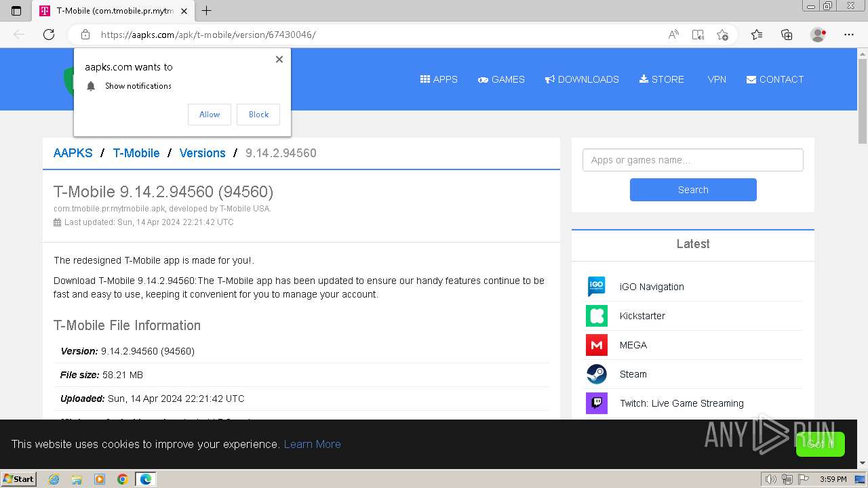The height and width of the screenshot is (488, 868).
Task: Go to Versions breadcrumb link
Action: 202,153
